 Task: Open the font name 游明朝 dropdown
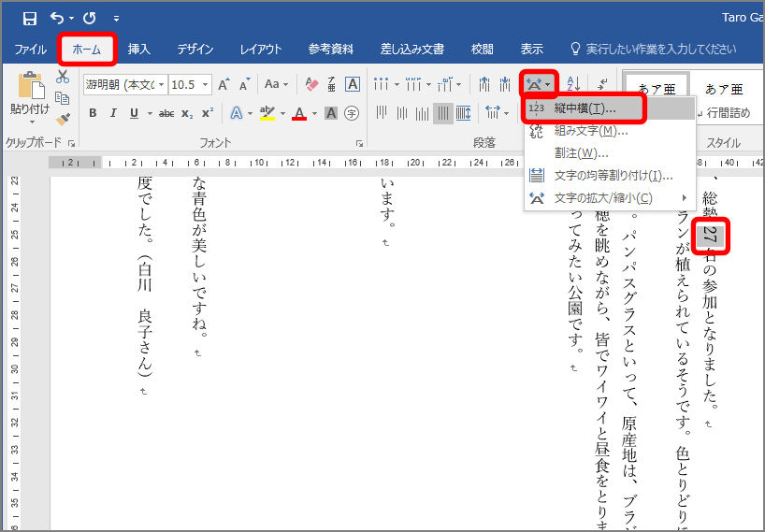(161, 85)
